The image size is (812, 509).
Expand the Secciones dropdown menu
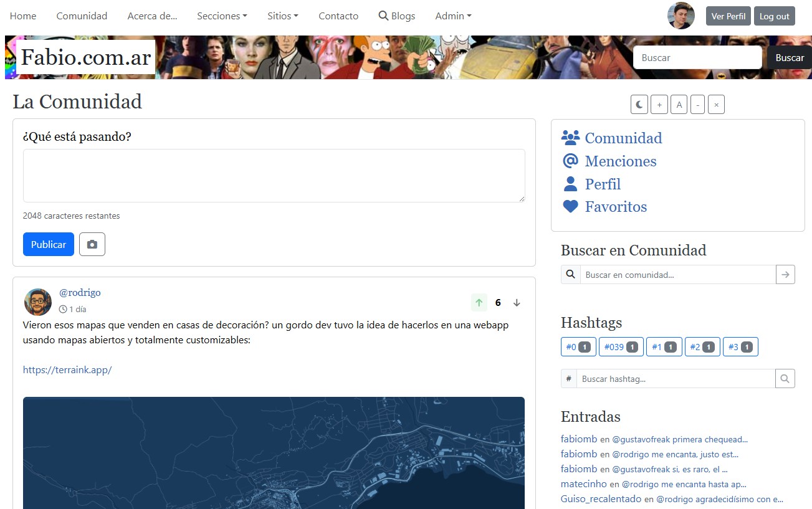(222, 16)
